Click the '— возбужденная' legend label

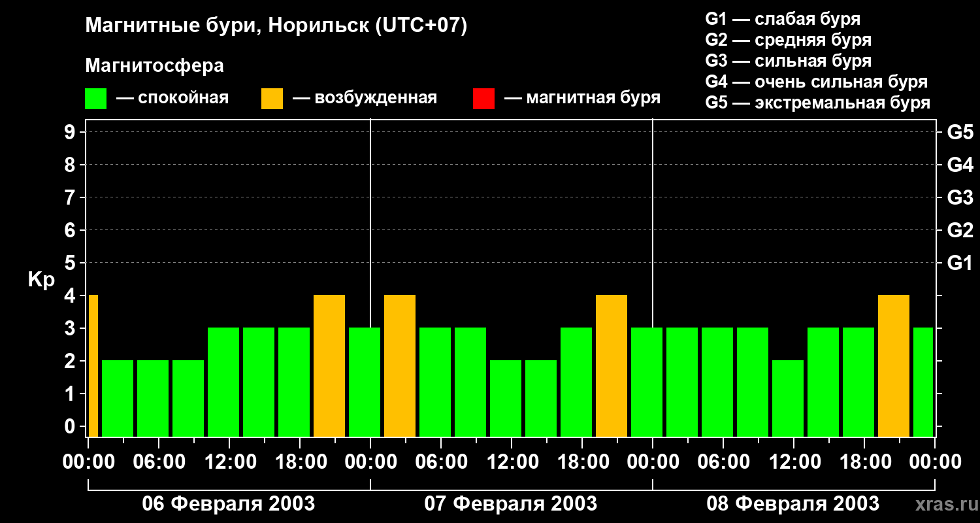point(365,98)
